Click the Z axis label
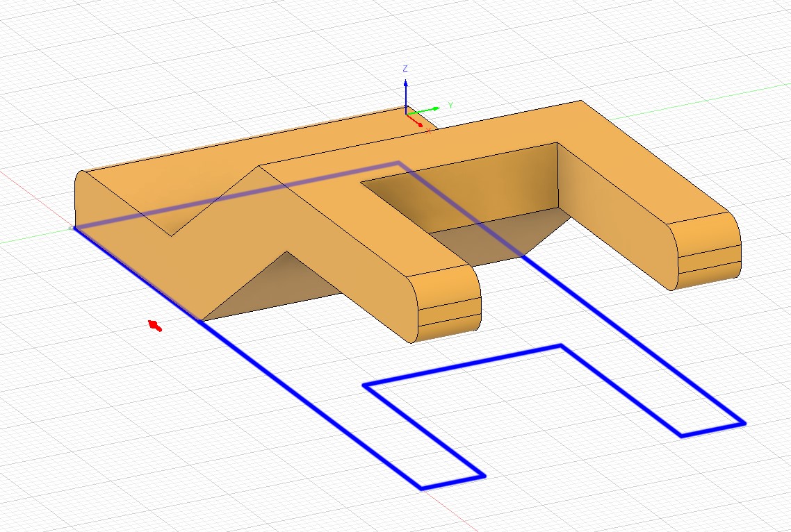The width and height of the screenshot is (791, 532). [x=405, y=69]
